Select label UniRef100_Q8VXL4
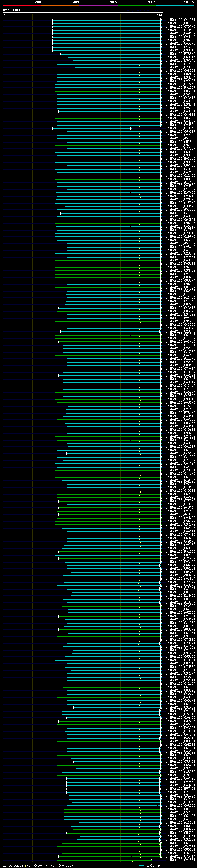Image resolution: width=197 pixels, height=868 pixels. 180,74
